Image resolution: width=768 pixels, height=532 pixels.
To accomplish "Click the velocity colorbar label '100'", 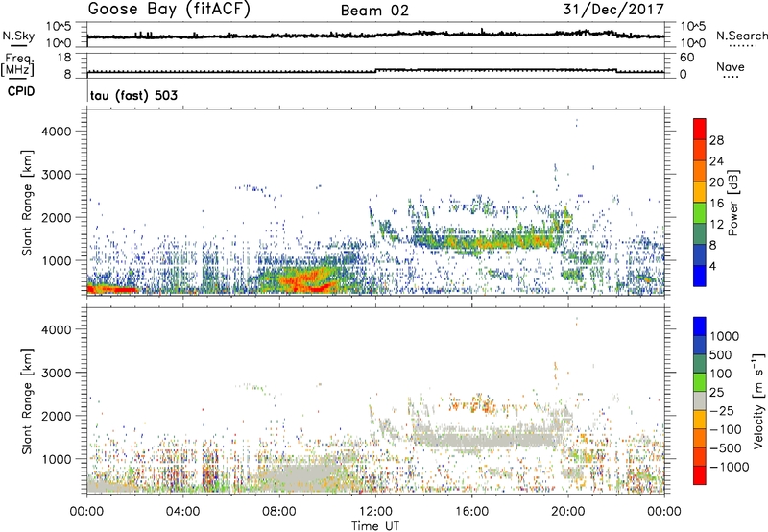I will (x=721, y=374).
